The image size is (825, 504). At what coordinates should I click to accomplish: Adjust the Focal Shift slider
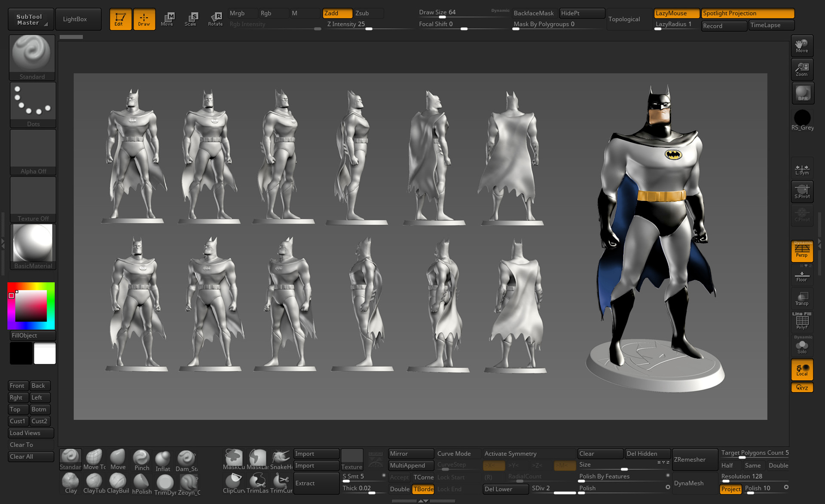coord(463,25)
